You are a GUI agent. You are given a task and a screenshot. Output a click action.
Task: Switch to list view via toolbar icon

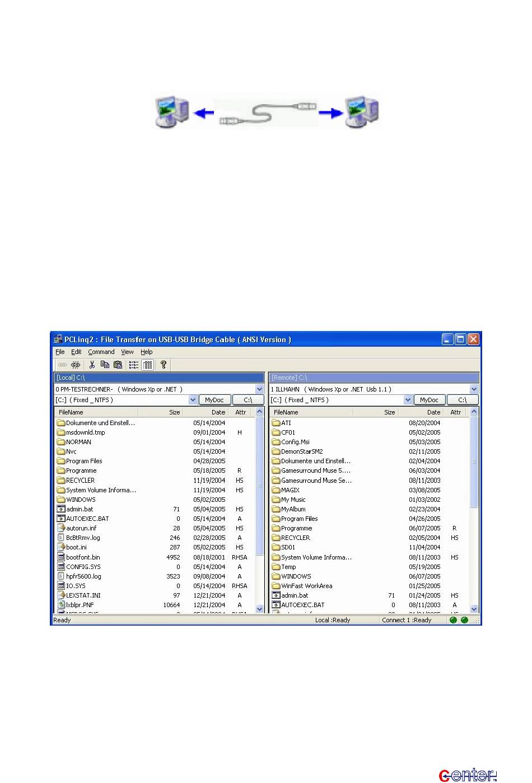134,365
